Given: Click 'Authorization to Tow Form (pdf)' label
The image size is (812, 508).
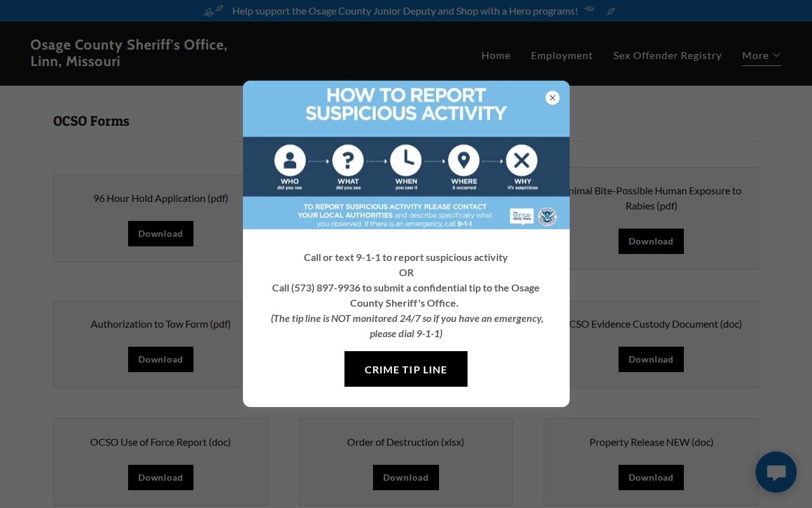Looking at the screenshot, I should 160,324.
